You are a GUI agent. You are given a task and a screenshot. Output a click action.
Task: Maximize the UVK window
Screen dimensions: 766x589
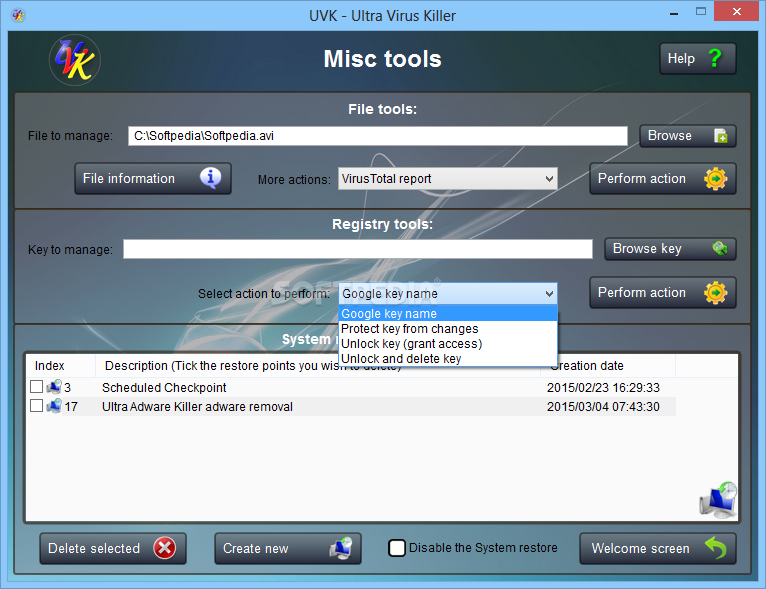(x=701, y=12)
